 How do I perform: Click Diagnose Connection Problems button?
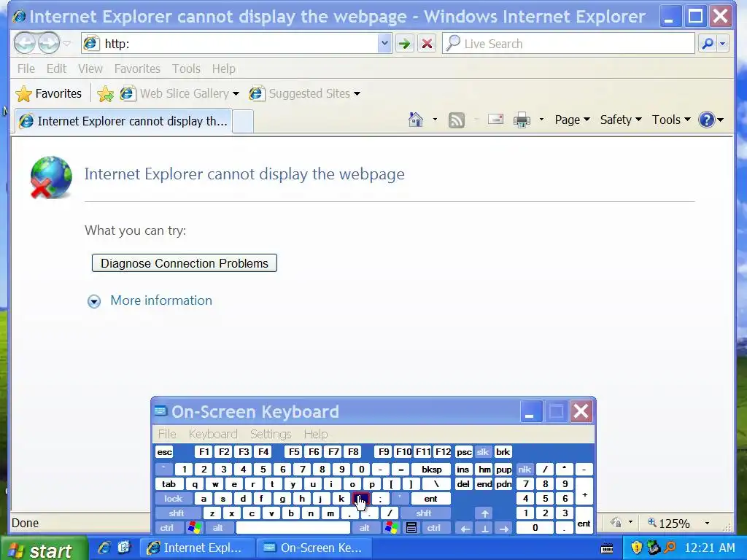[185, 263]
